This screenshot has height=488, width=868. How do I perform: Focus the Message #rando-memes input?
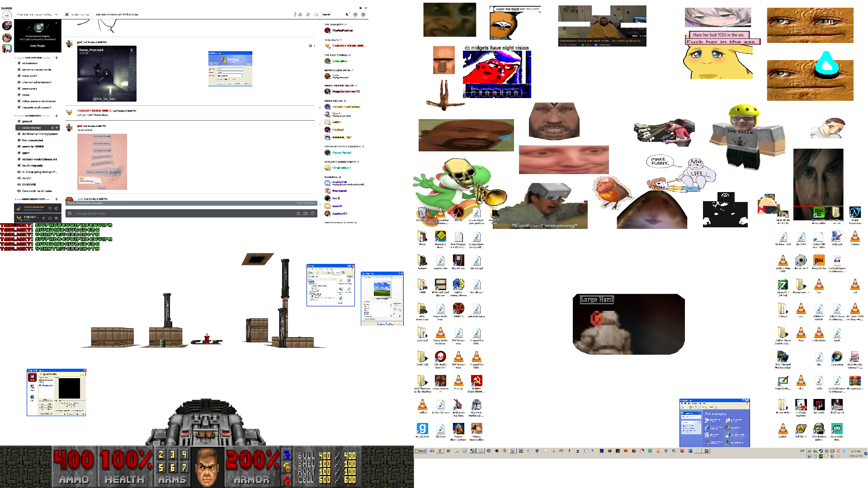coord(184,213)
